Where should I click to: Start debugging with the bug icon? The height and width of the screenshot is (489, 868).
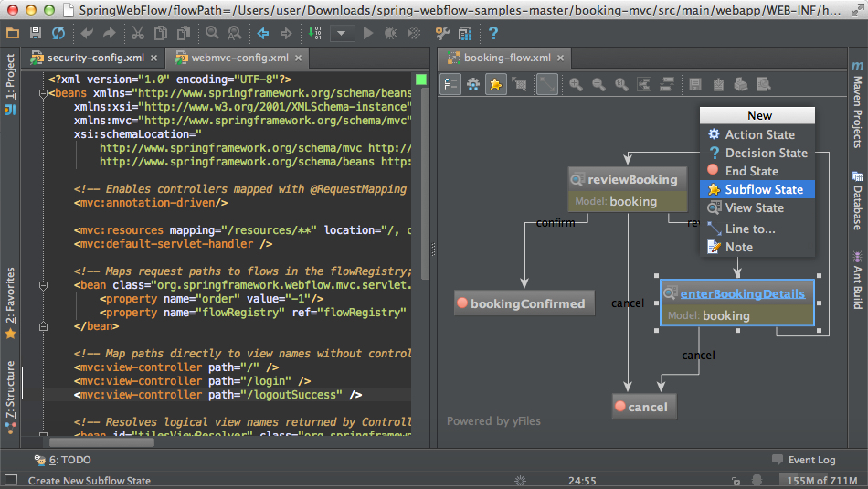(x=391, y=33)
